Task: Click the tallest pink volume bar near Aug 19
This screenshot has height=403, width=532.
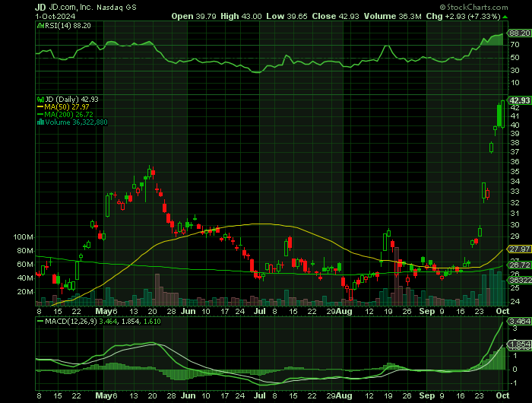Action: pyautogui.click(x=396, y=277)
